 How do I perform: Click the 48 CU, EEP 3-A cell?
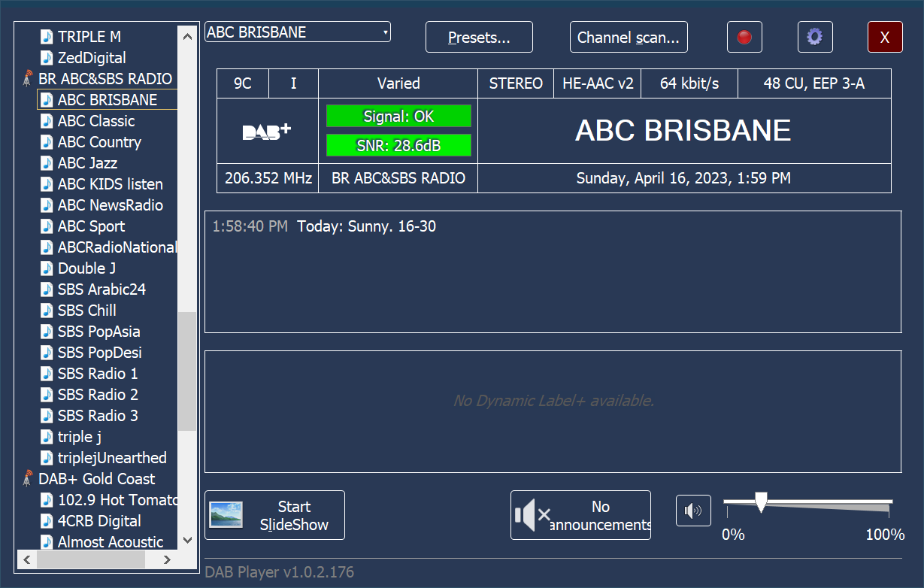814,83
